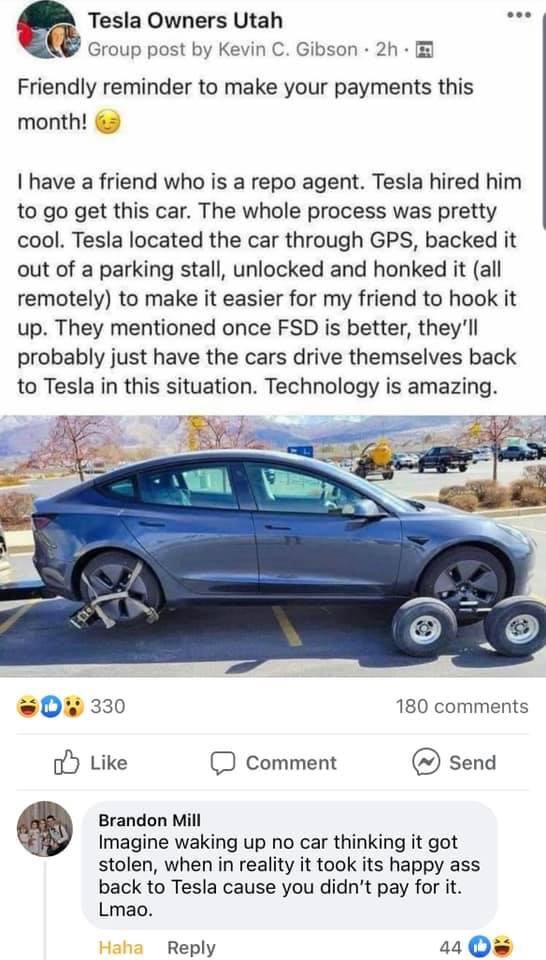Click the group members icon beside 2h
The height and width of the screenshot is (960, 546).
425,50
